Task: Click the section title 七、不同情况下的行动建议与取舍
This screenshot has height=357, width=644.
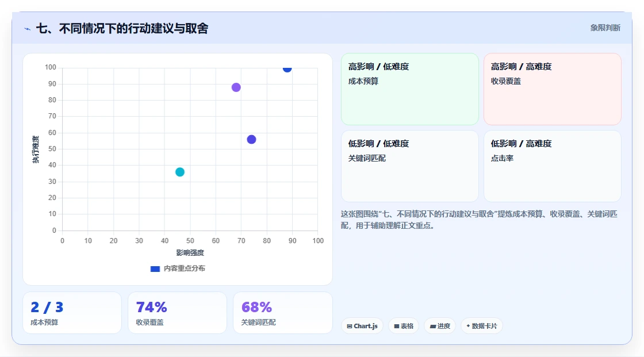Action: 122,28
